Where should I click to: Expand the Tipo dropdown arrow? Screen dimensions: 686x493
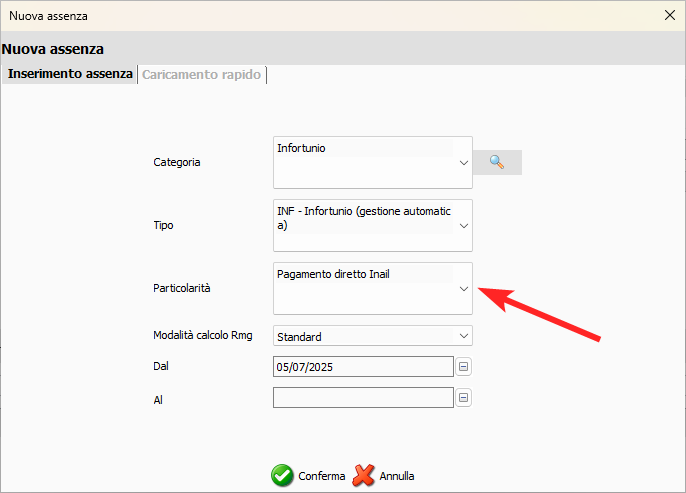(463, 225)
